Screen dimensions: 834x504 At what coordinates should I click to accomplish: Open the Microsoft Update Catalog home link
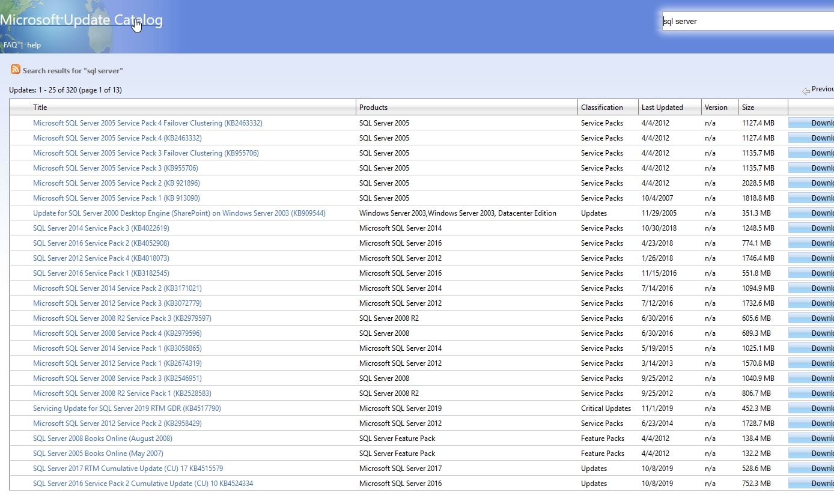[x=81, y=20]
